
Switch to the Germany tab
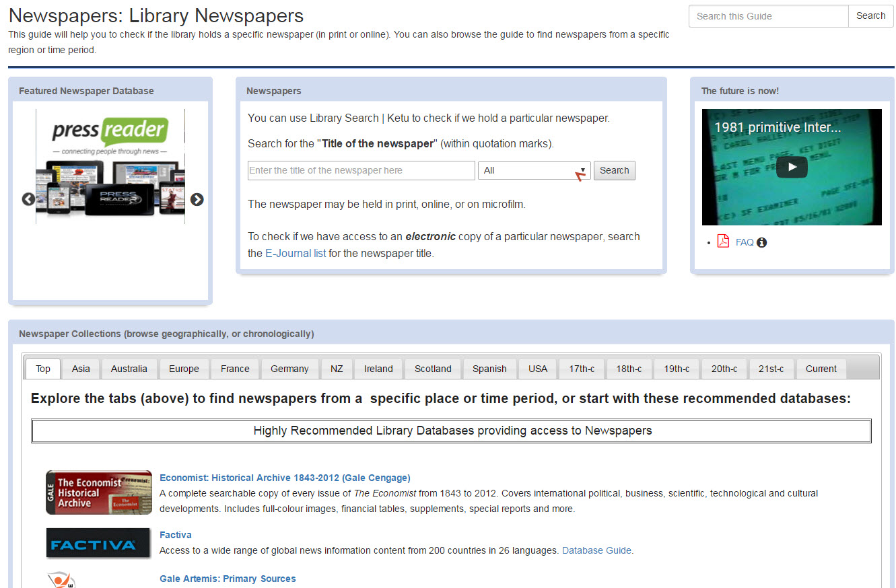click(289, 369)
